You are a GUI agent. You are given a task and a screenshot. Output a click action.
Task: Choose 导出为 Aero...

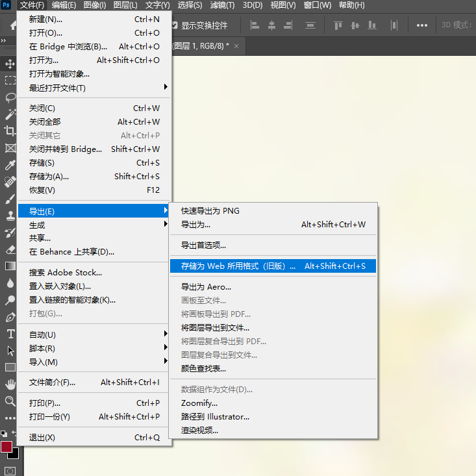(x=273, y=286)
